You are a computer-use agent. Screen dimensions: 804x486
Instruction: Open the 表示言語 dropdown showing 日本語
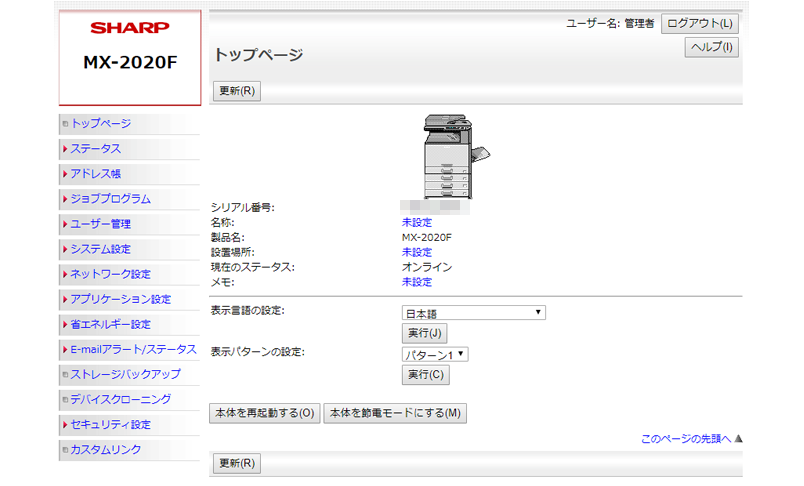473,313
